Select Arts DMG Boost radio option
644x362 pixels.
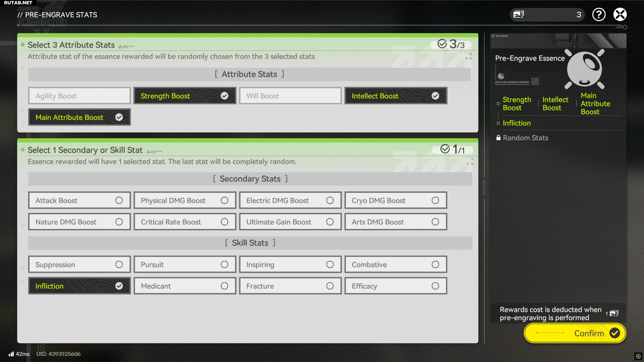click(395, 222)
